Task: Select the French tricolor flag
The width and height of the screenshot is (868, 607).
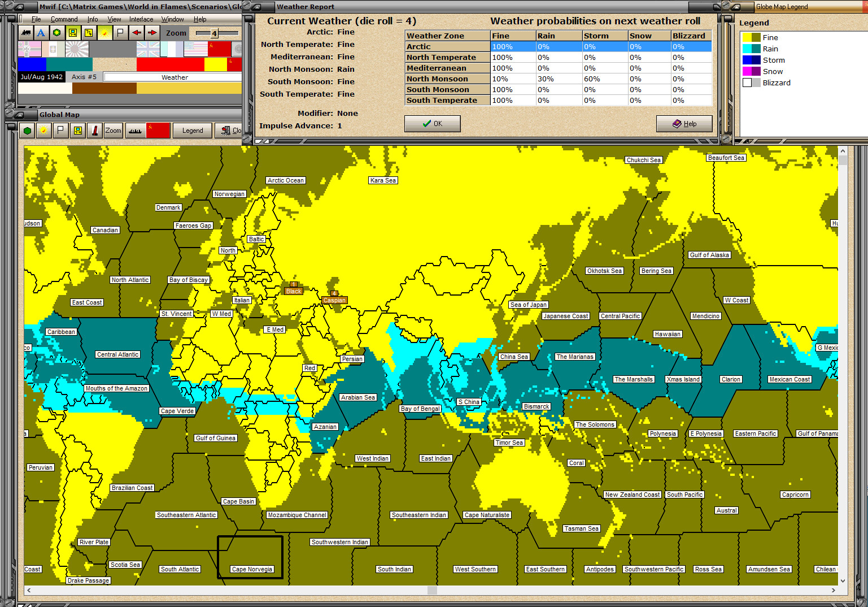Action: point(172,49)
